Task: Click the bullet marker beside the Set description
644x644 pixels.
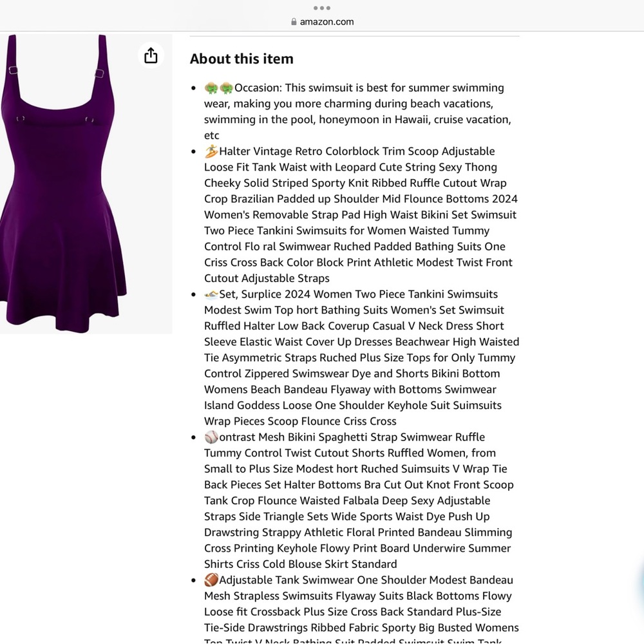Action: pyautogui.click(x=193, y=295)
